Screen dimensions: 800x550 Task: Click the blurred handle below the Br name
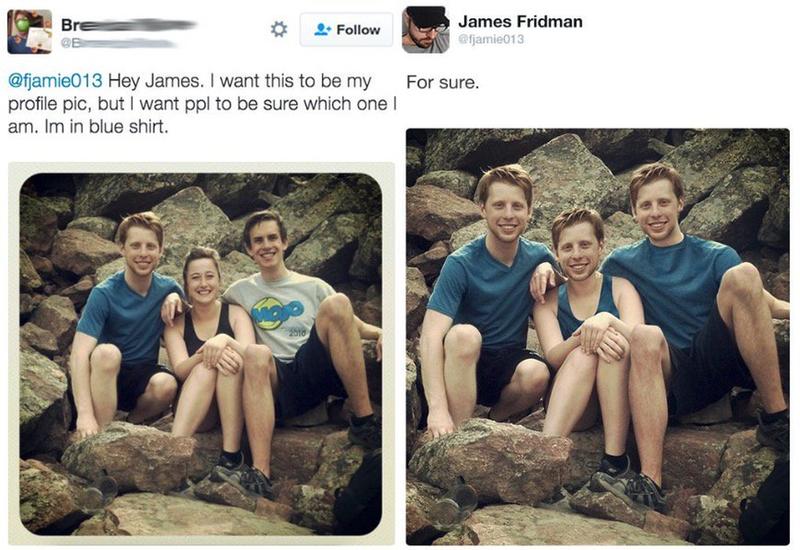pyautogui.click(x=117, y=43)
